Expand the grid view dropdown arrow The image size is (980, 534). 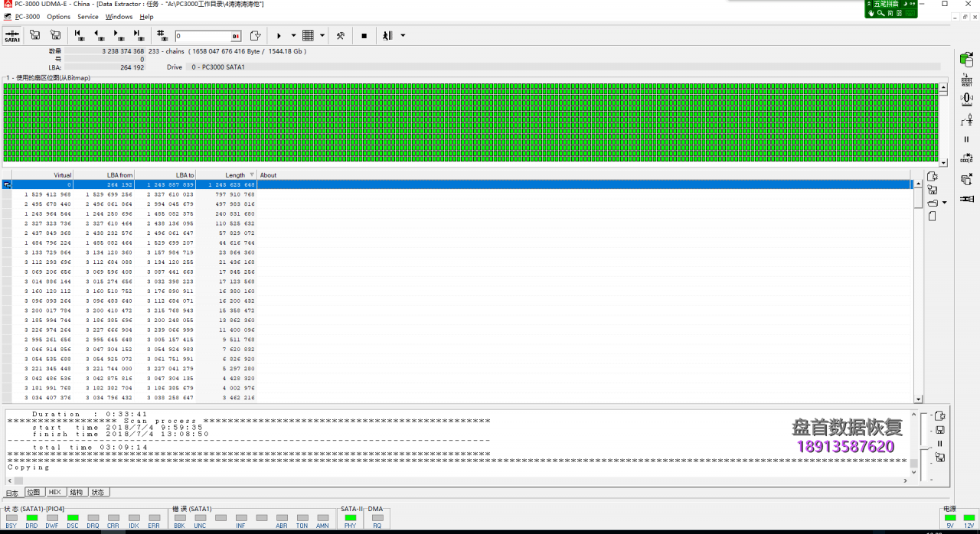click(322, 36)
